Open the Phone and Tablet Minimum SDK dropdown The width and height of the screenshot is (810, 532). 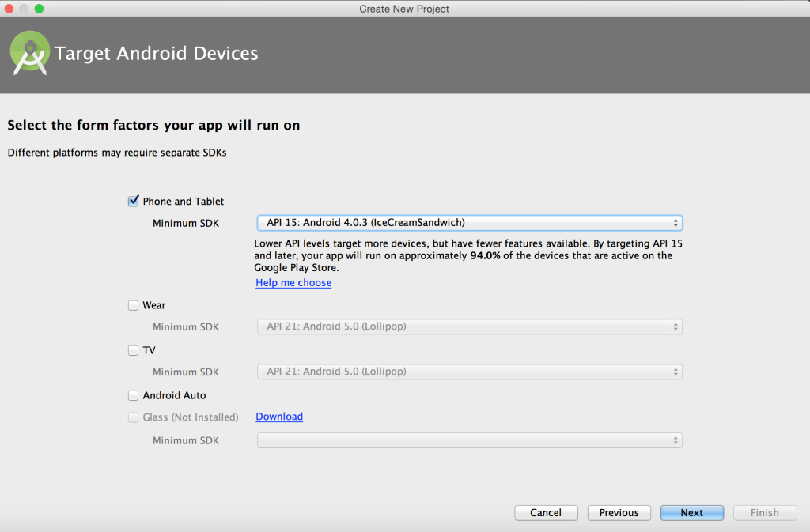[x=470, y=223]
